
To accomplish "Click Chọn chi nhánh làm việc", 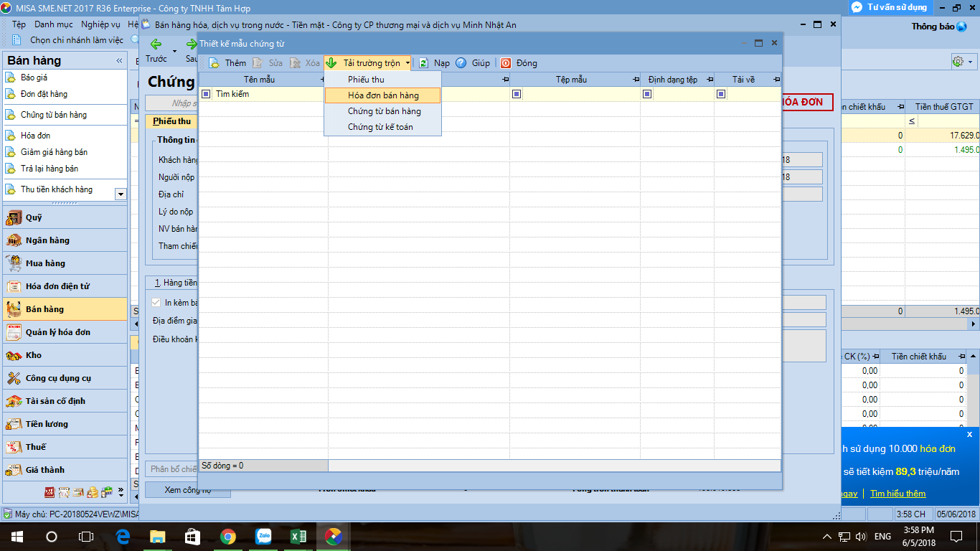I will pos(77,40).
